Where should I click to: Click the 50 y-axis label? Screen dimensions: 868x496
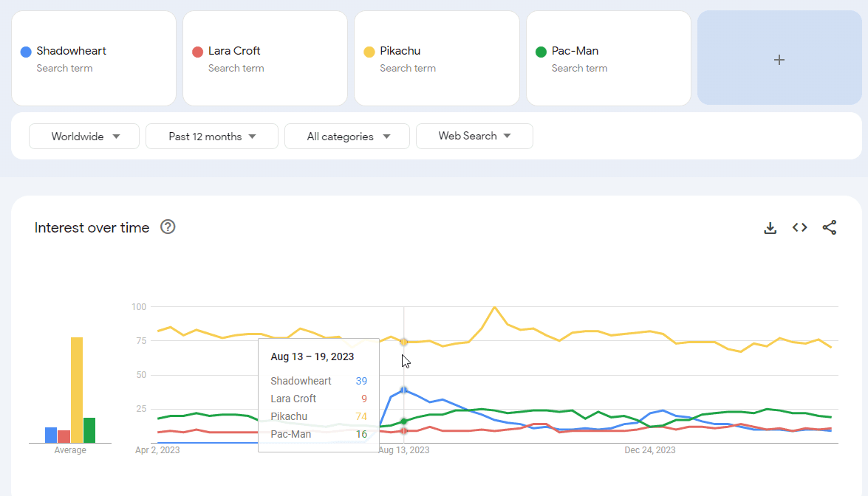(141, 375)
